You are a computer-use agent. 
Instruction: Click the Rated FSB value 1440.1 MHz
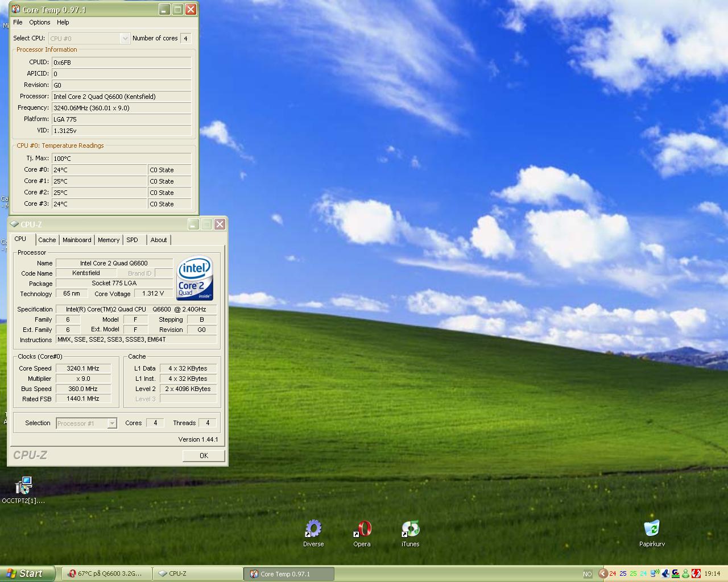click(x=83, y=399)
